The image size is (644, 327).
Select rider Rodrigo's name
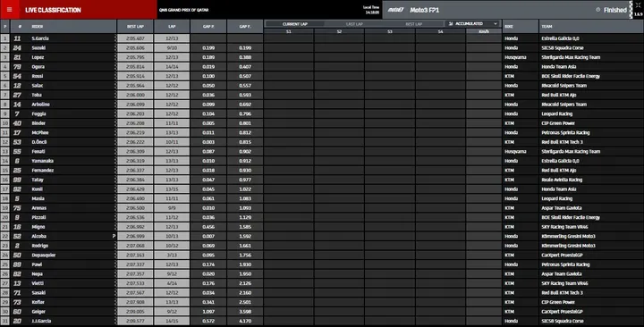(x=40, y=246)
